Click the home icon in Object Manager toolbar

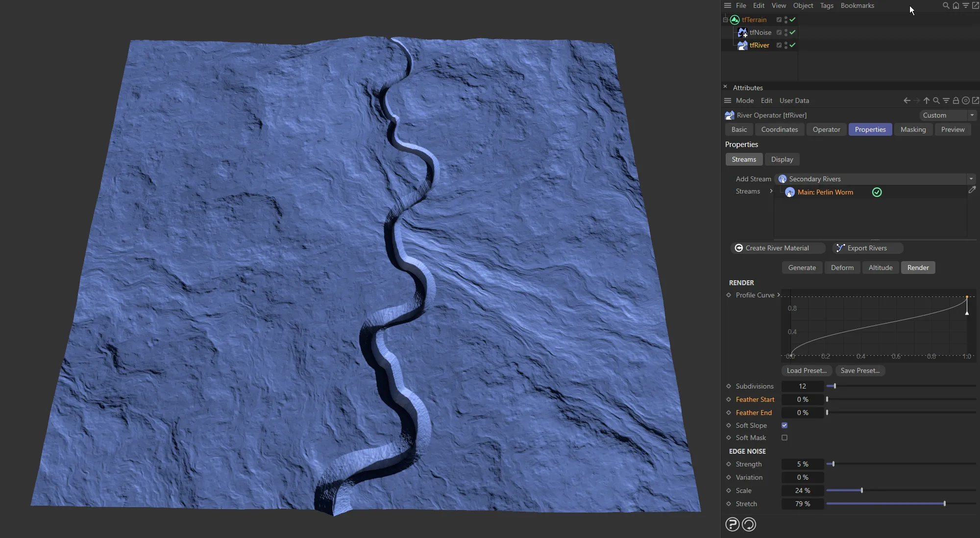click(x=956, y=5)
